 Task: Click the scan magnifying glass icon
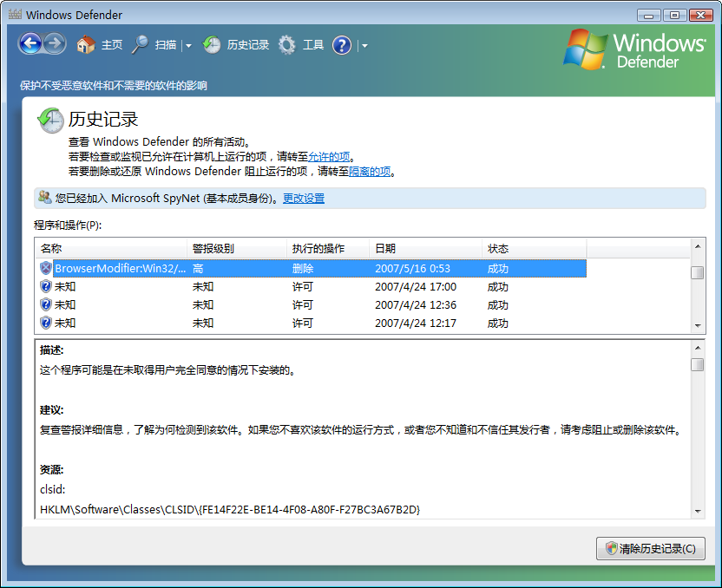(140, 45)
